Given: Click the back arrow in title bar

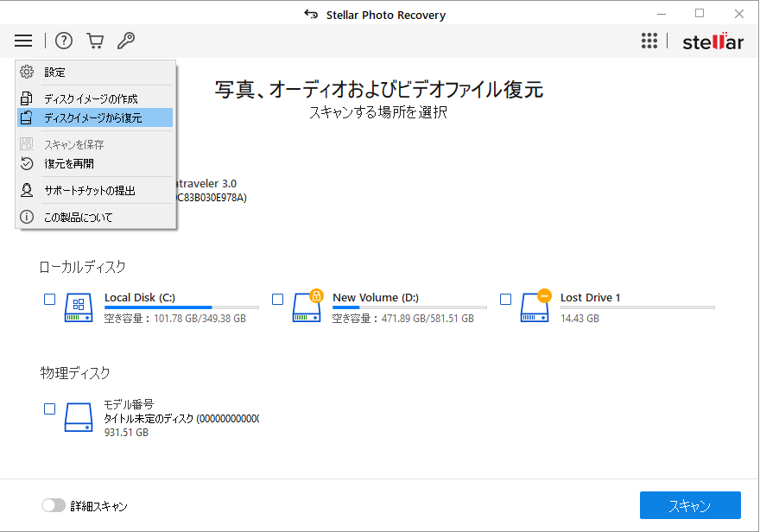Looking at the screenshot, I should 311,14.
